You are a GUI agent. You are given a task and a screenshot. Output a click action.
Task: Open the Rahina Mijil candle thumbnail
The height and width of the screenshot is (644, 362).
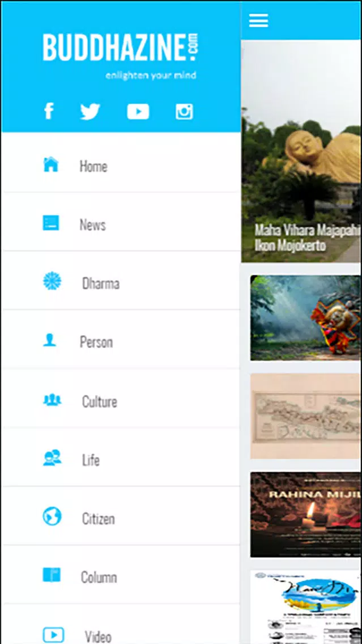306,514
